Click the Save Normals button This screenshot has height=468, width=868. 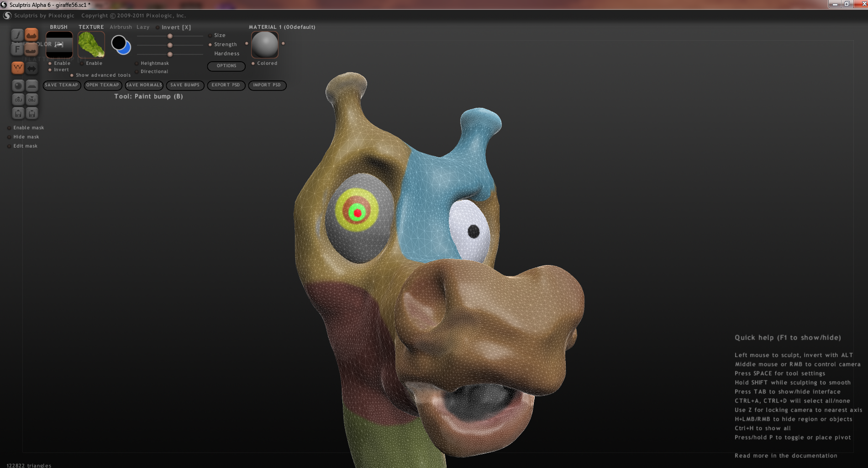pyautogui.click(x=144, y=85)
